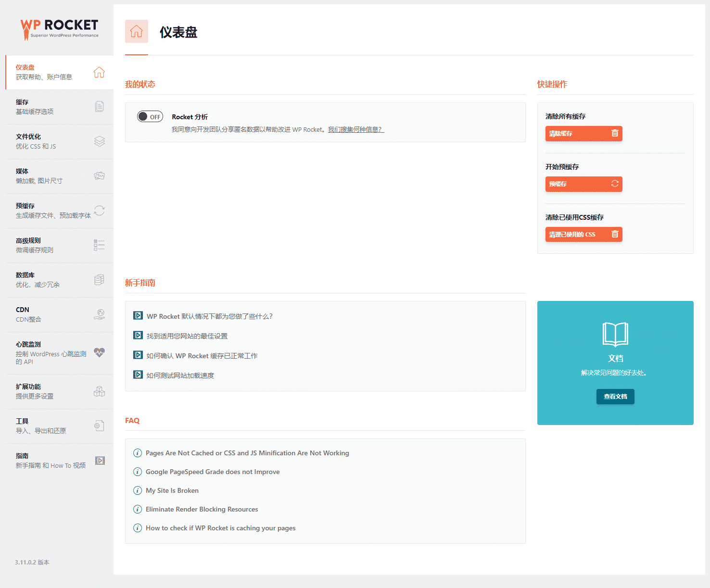Viewport: 710px width, 588px height.
Task: Open the 缓存 settings tab
Action: (60, 107)
